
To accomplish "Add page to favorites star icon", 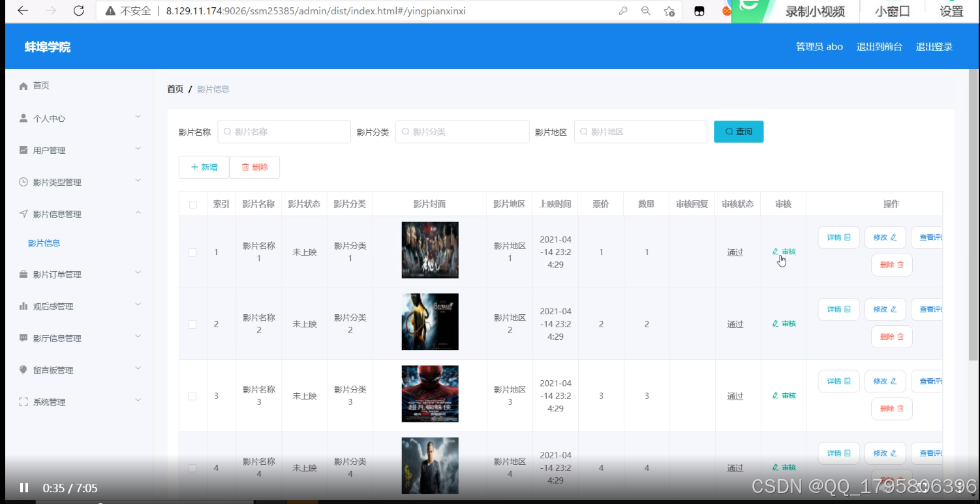I will pyautogui.click(x=669, y=10).
